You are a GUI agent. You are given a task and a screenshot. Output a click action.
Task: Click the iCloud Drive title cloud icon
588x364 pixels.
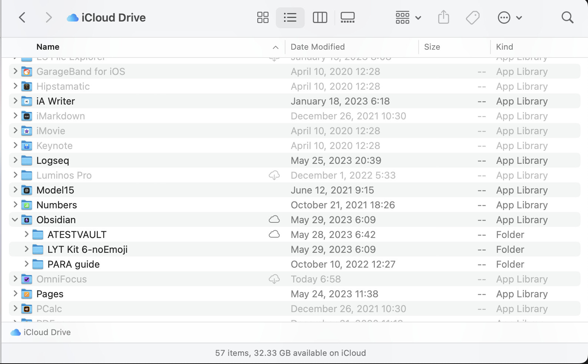coord(72,17)
